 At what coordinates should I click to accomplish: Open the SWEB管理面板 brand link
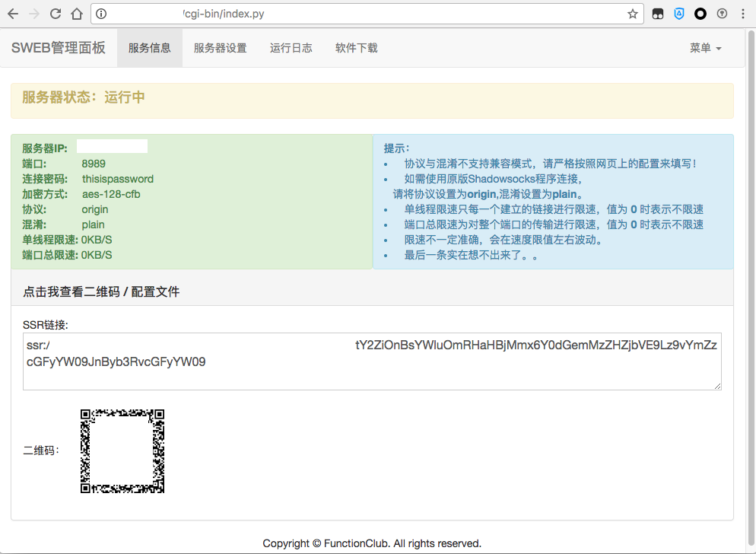pos(59,48)
